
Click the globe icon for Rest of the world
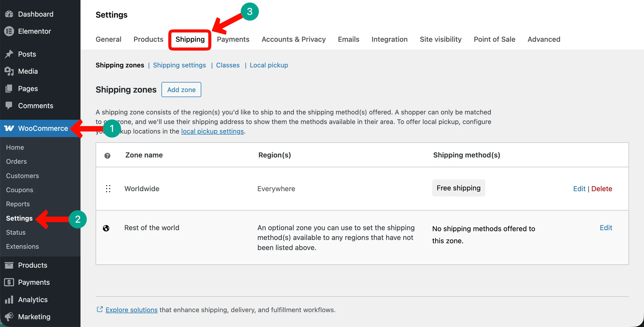[x=106, y=228]
